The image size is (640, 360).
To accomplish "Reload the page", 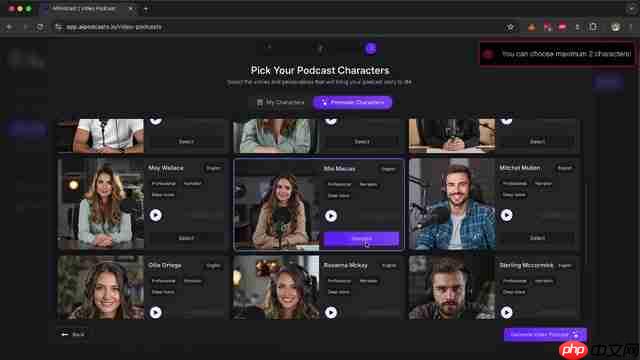I will pyautogui.click(x=40, y=27).
